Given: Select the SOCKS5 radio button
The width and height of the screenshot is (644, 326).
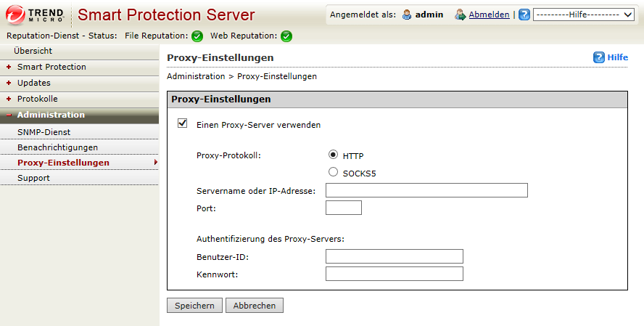Looking at the screenshot, I should 334,173.
